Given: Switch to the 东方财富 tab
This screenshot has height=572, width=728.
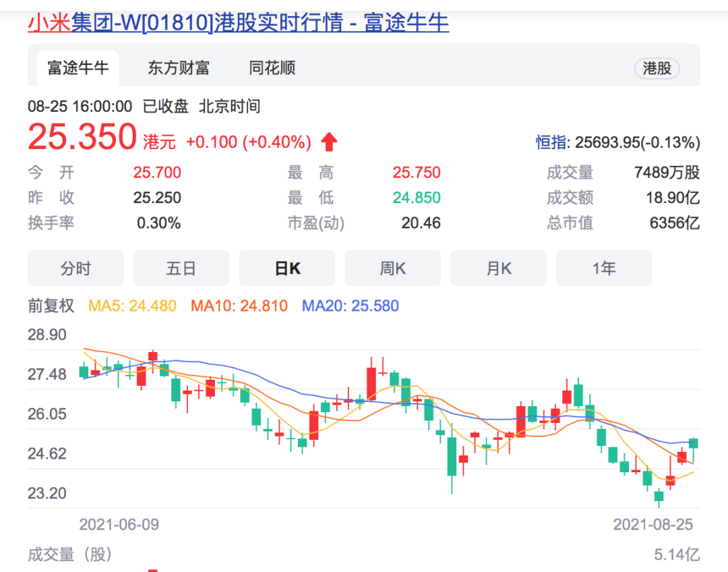Looking at the screenshot, I should [x=179, y=68].
